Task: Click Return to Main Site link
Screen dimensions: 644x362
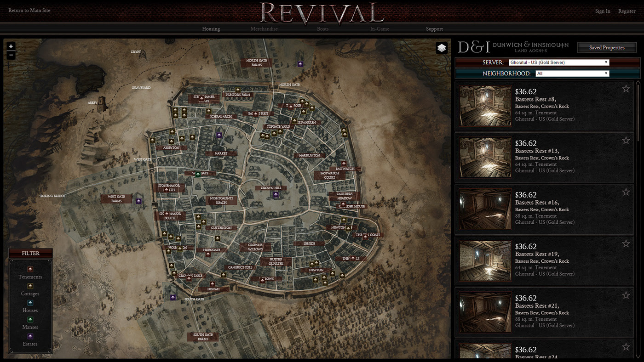Action: tap(29, 11)
